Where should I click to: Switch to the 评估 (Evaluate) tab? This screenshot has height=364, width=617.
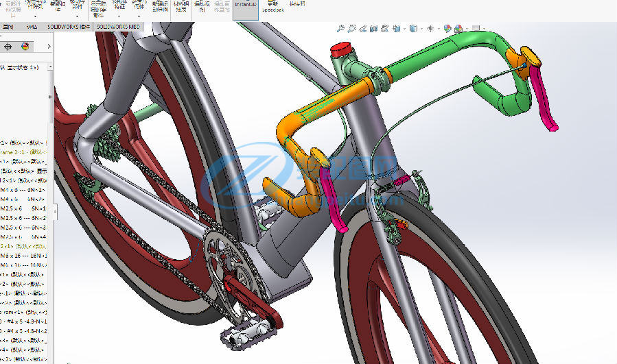click(x=32, y=27)
